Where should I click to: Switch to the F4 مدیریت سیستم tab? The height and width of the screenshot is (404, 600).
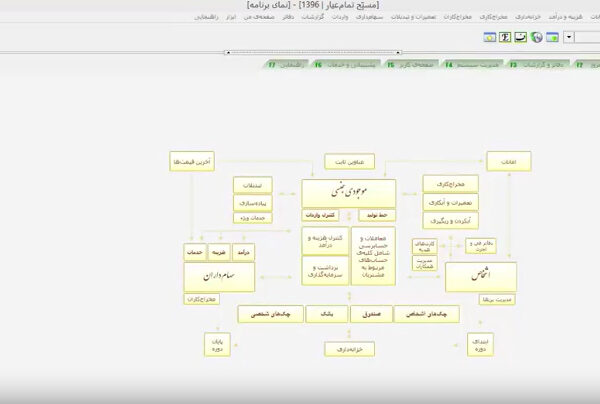(x=472, y=65)
